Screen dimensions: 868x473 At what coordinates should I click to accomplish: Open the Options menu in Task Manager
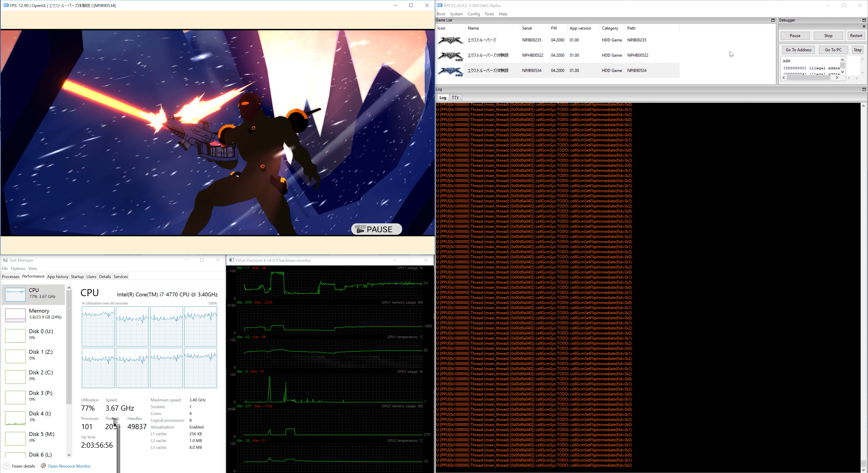point(18,268)
